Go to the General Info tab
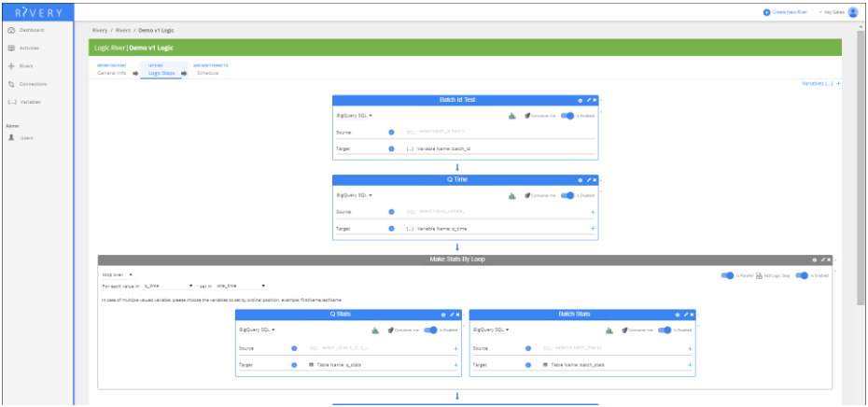 pyautogui.click(x=112, y=73)
